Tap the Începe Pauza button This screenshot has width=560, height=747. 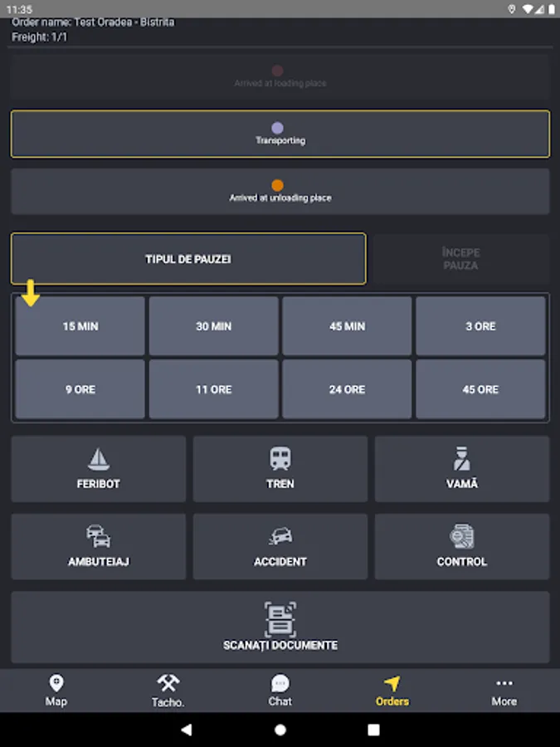click(461, 259)
